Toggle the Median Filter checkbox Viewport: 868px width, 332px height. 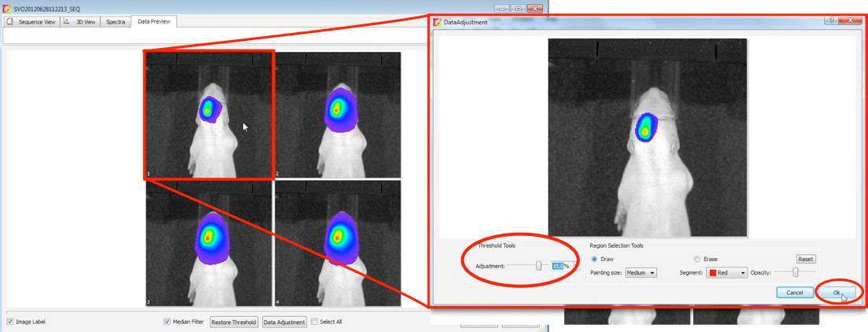coord(167,322)
